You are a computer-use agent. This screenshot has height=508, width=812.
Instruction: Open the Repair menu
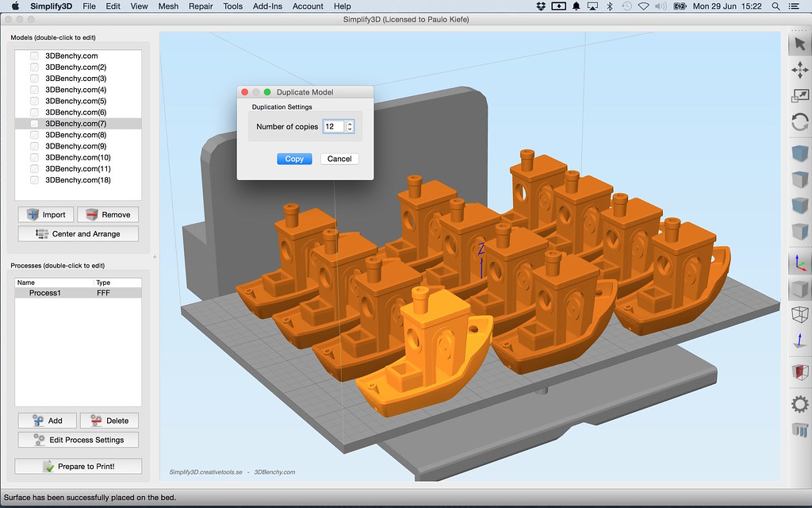click(201, 6)
